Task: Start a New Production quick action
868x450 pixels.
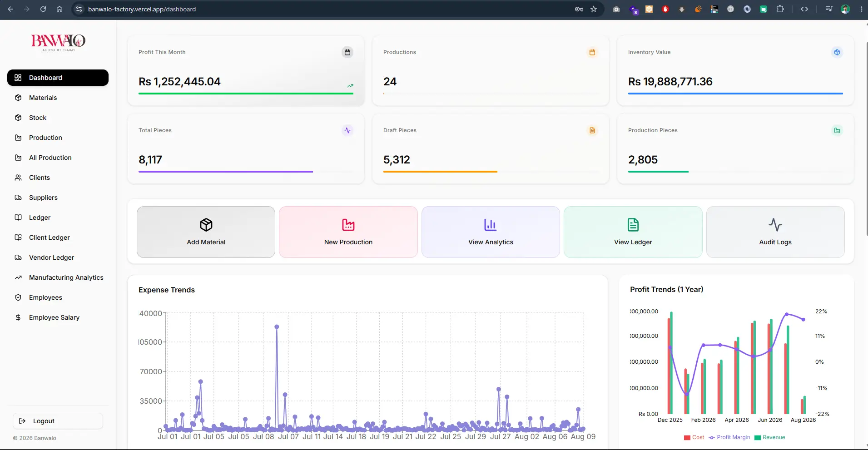Action: (x=348, y=232)
